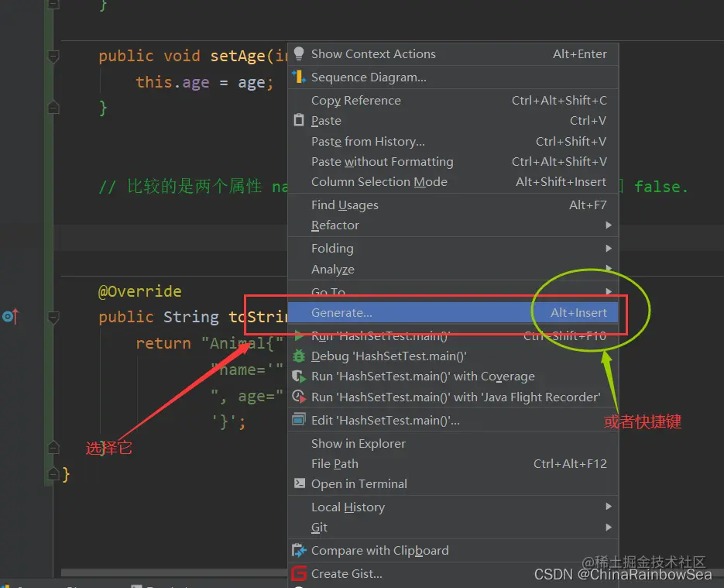Click the Edit configuration icon

coord(299,420)
